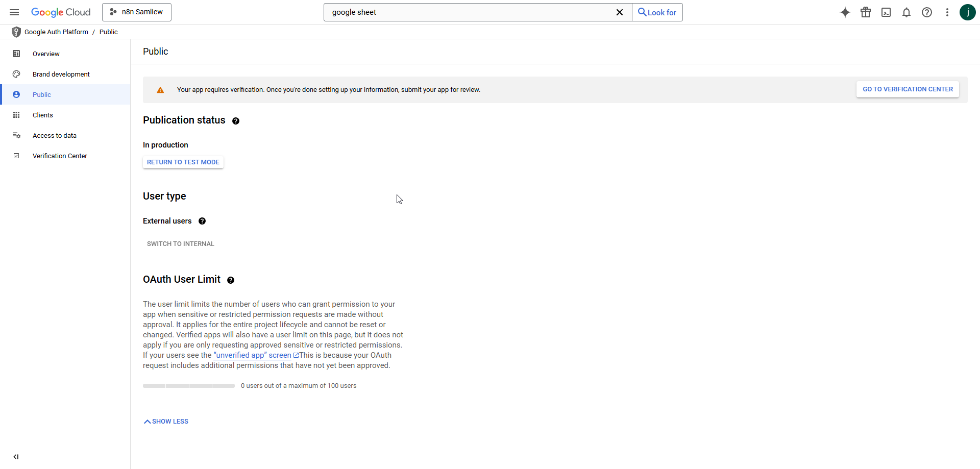Activate the Cloud Shell terminal icon
Screen dimensions: 980x469
pyautogui.click(x=886, y=12)
